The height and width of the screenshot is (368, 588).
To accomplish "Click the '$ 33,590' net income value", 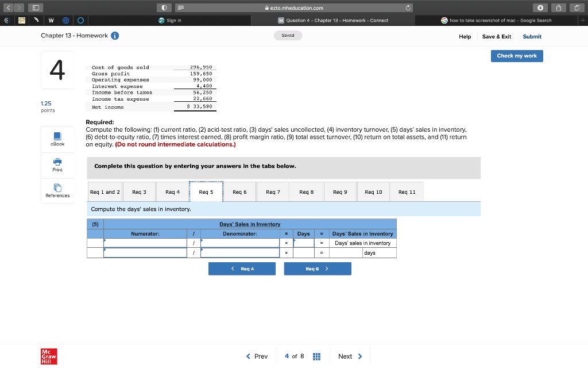I will 199,106.
